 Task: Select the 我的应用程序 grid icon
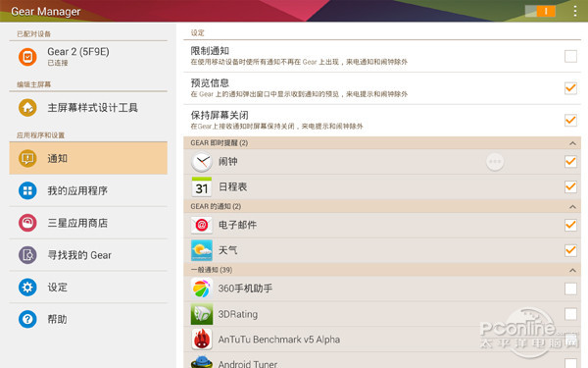point(27,190)
